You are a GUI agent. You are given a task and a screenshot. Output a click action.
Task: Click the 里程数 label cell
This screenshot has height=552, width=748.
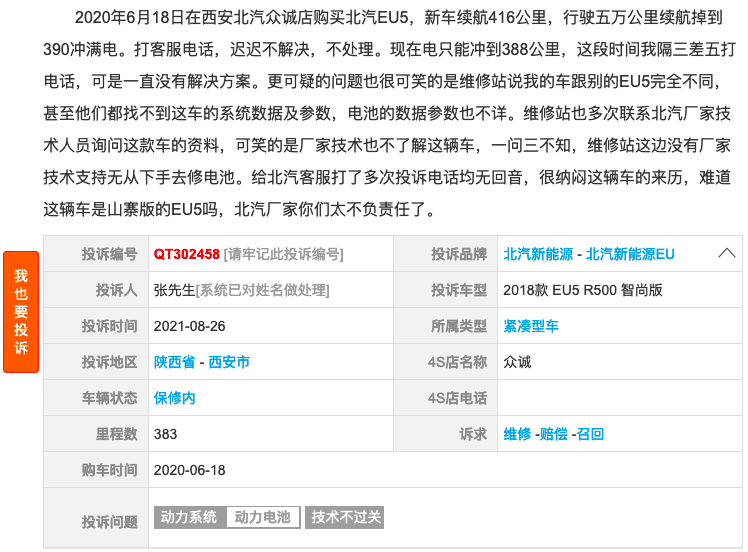click(96, 434)
